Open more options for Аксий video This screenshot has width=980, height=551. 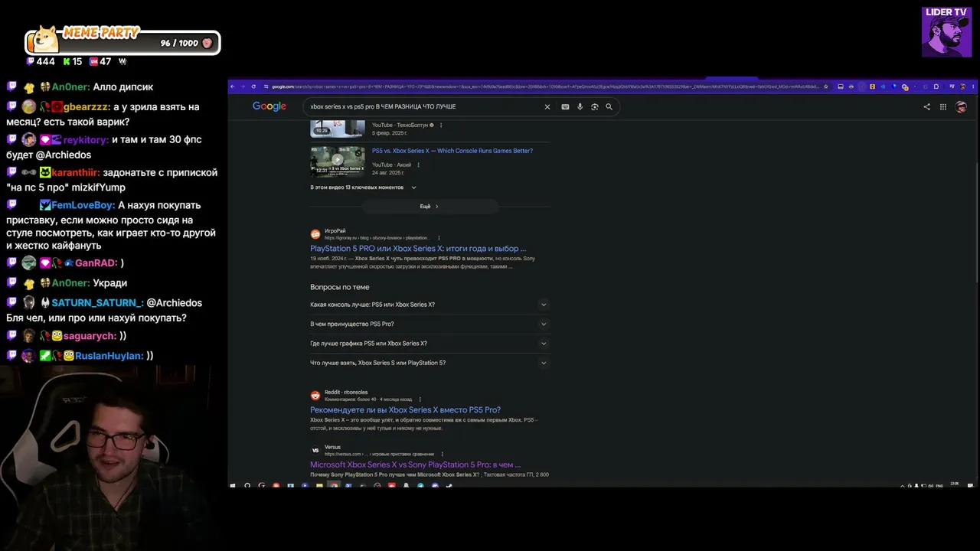(x=418, y=165)
